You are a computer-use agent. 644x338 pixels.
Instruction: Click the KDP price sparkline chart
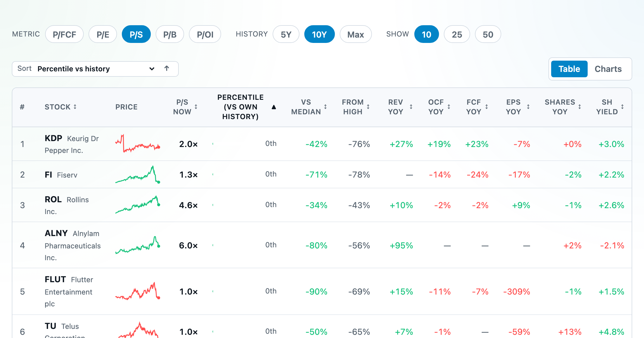(x=138, y=144)
